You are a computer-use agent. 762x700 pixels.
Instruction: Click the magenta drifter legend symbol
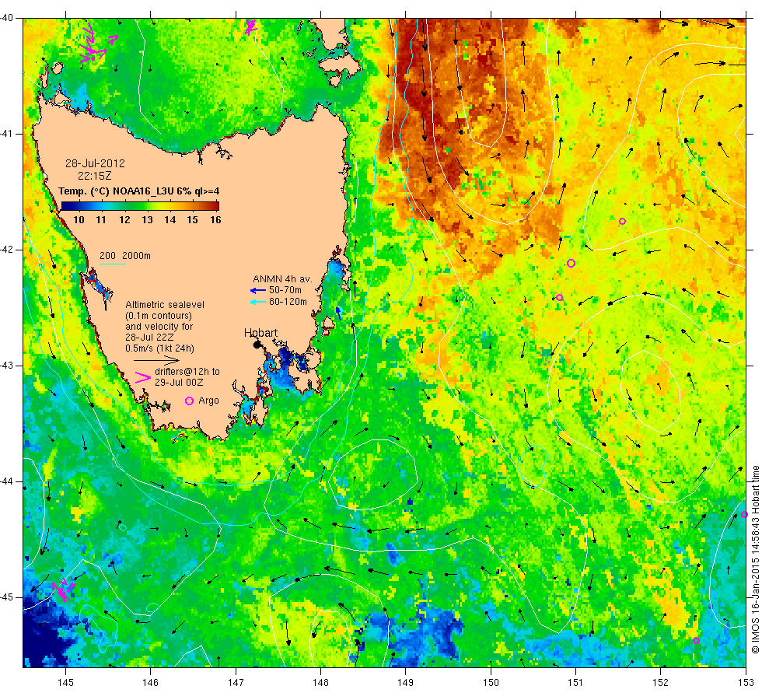[x=142, y=378]
